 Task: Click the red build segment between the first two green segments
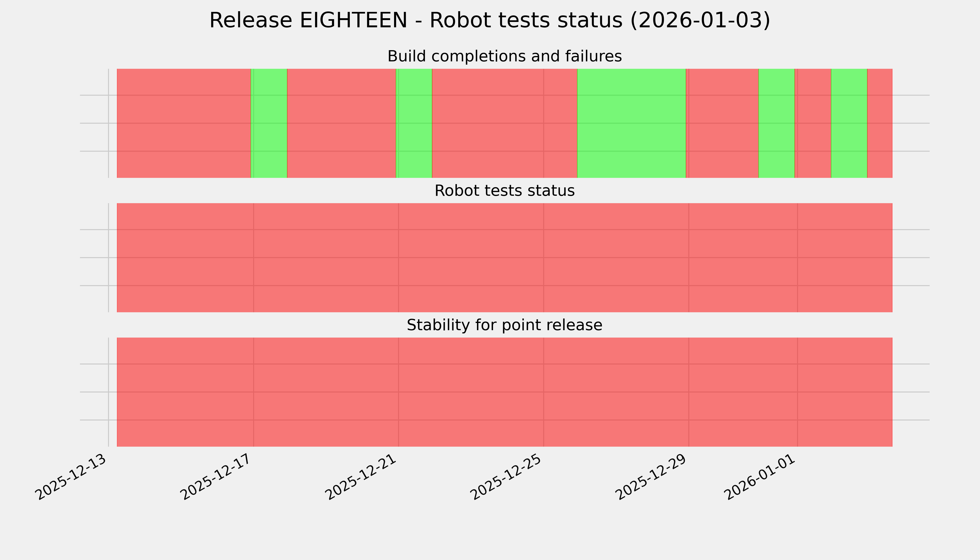click(x=342, y=123)
